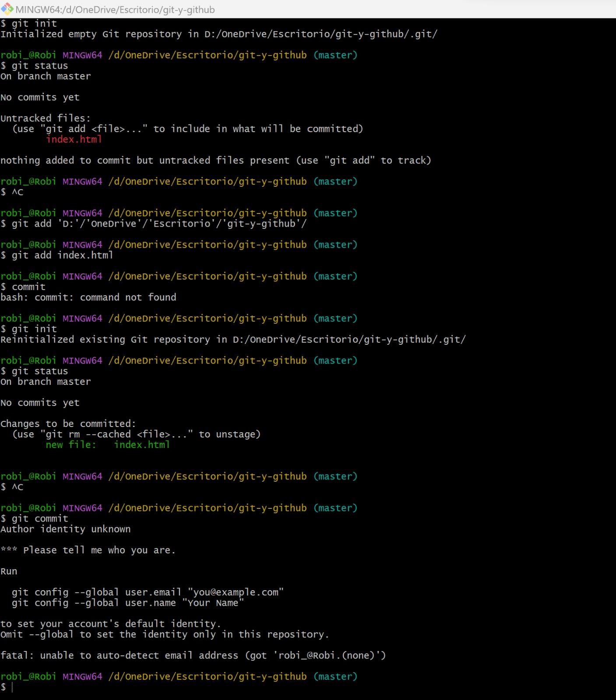
Task: Click the red index.html untracked file name
Action: pos(74,139)
